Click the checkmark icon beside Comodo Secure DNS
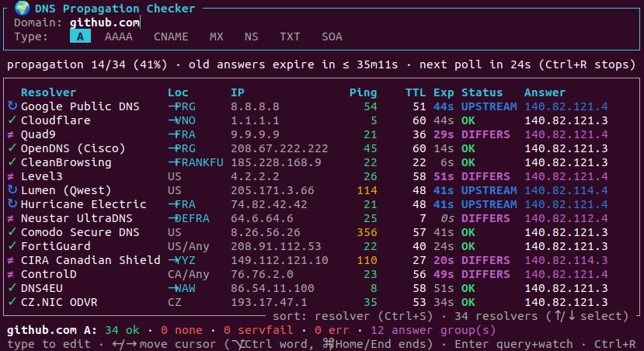The image size is (644, 351). 12,231
